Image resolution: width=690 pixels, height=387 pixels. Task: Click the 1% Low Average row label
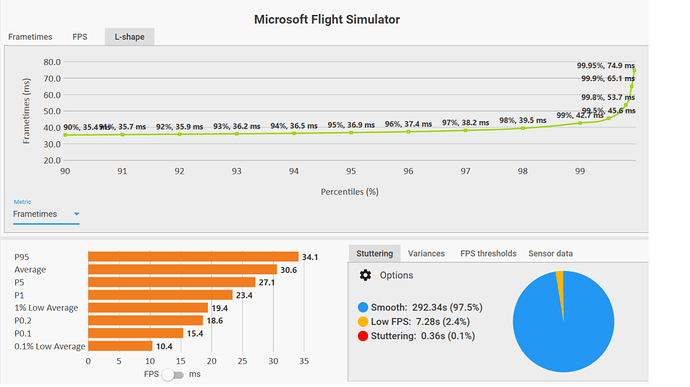[46, 308]
